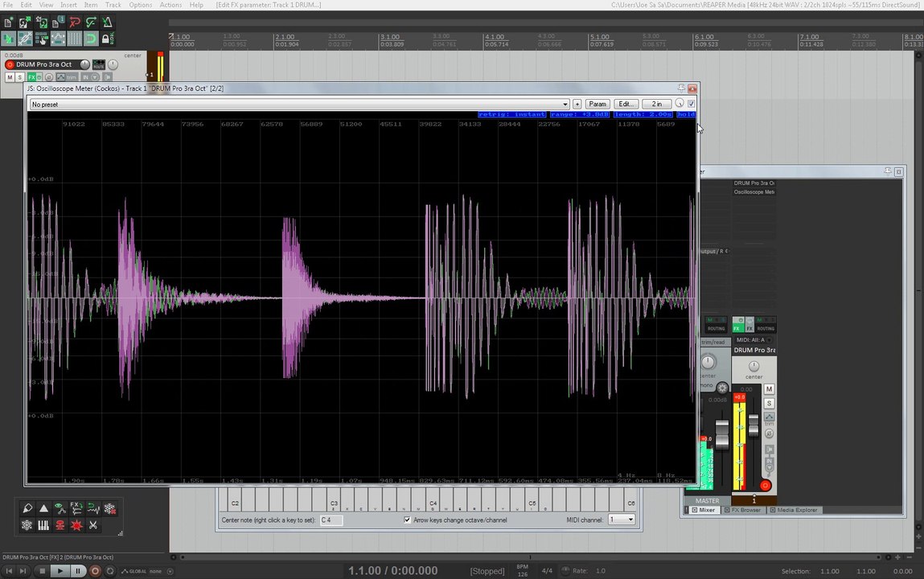The height and width of the screenshot is (579, 924).
Task: Open the Actions menu
Action: [171, 5]
